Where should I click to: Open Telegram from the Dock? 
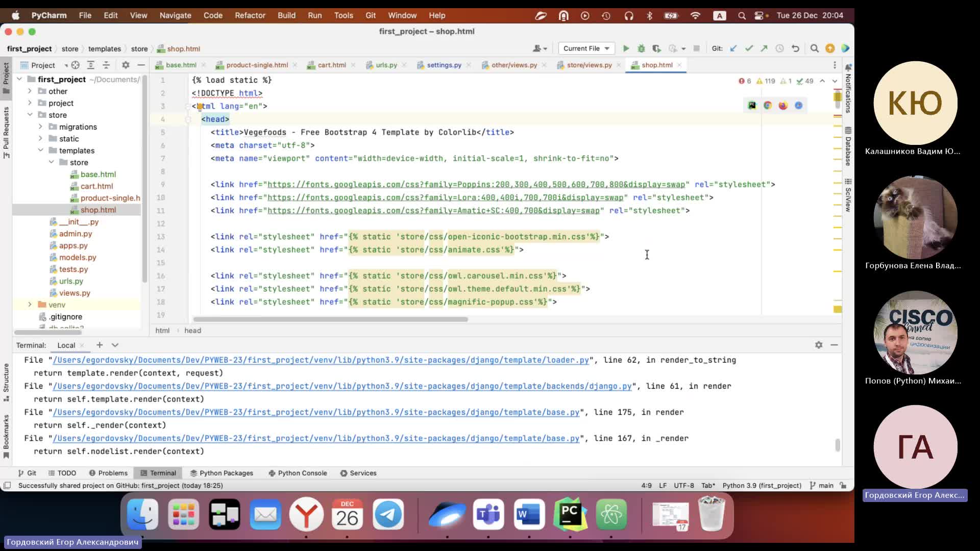pos(388,514)
